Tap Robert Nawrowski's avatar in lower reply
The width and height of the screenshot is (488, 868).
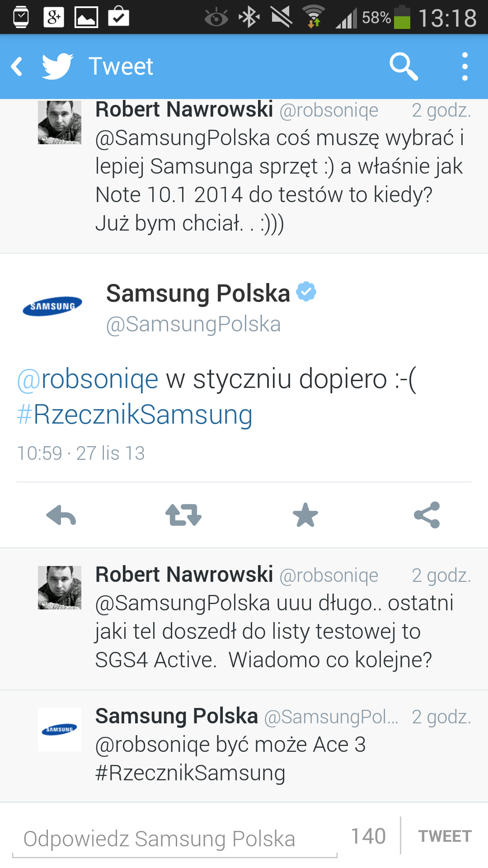coord(60,587)
